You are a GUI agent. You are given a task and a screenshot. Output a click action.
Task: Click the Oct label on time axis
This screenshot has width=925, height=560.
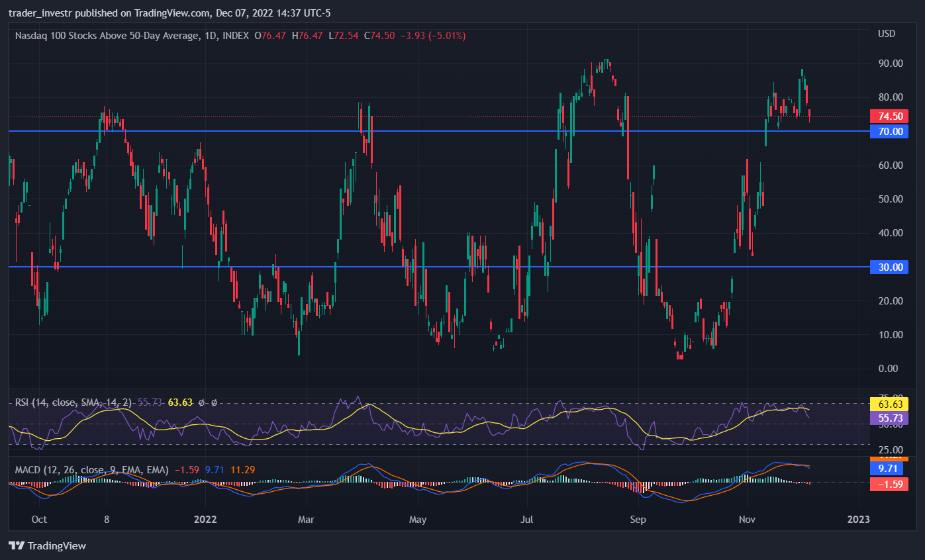pos(39,520)
